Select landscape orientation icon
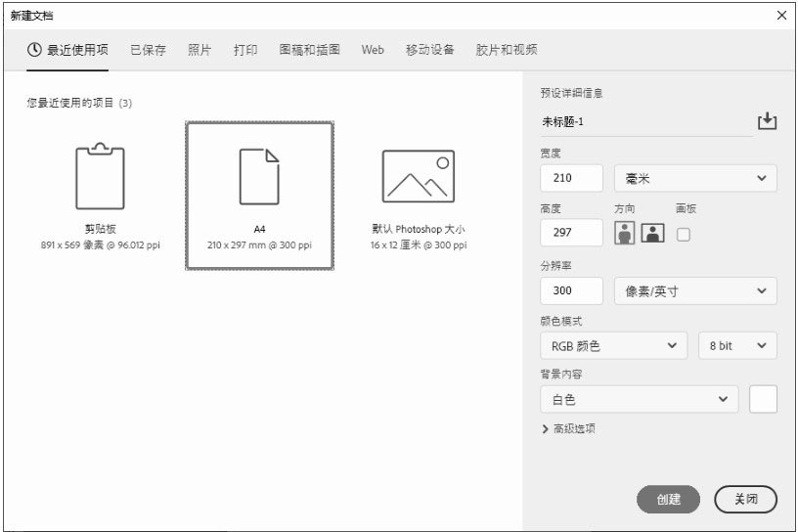Image resolution: width=798 pixels, height=532 pixels. (x=653, y=234)
